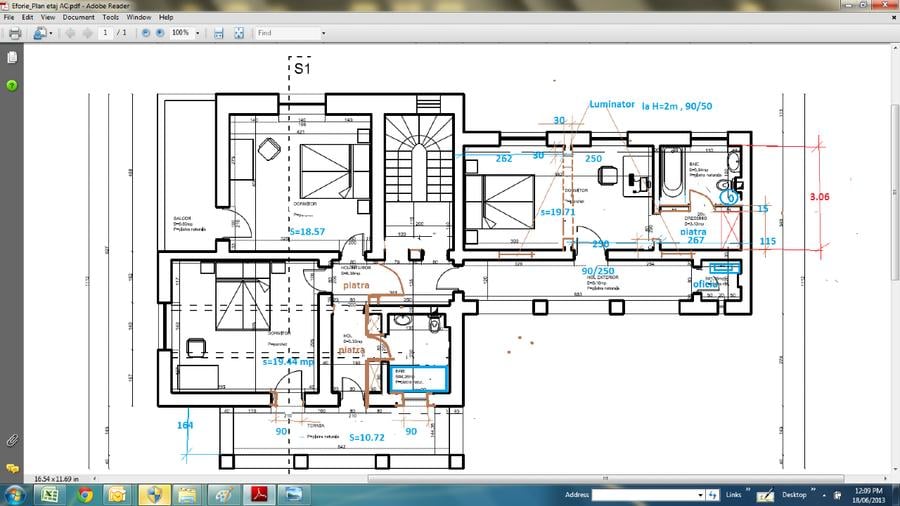Click the Print toolbar icon
The width and height of the screenshot is (900, 506).
point(15,33)
